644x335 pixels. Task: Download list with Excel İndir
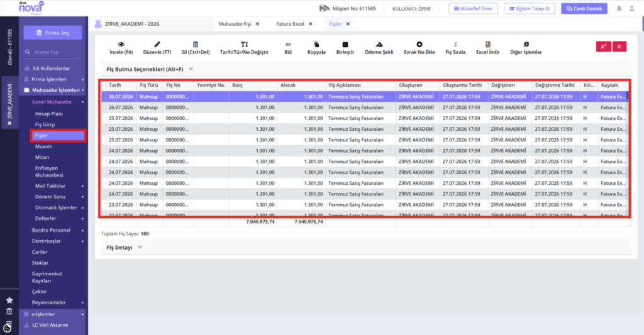tap(488, 48)
